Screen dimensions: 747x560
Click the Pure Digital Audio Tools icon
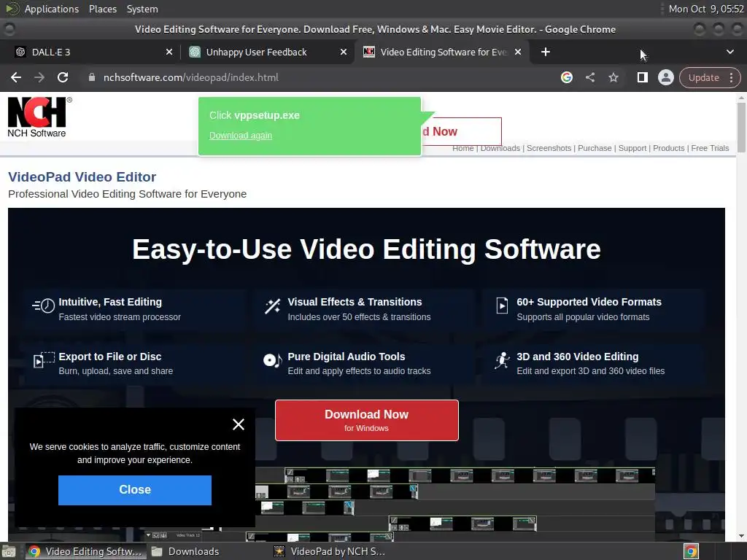273,360
